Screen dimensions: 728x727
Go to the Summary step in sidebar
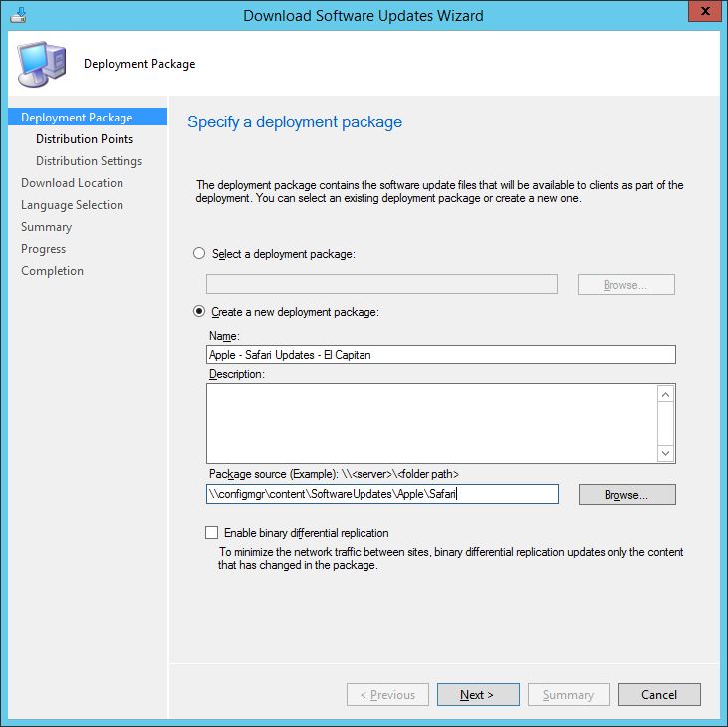tap(46, 227)
